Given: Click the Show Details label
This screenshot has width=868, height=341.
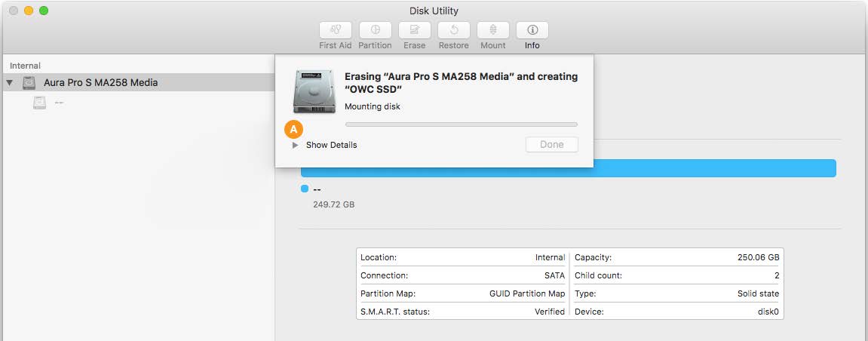Looking at the screenshot, I should tap(332, 145).
